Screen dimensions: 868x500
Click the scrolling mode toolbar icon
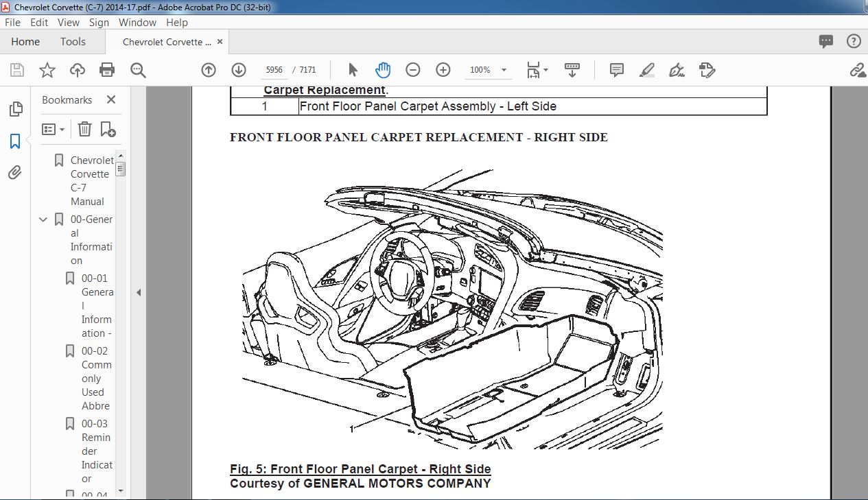pyautogui.click(x=572, y=70)
